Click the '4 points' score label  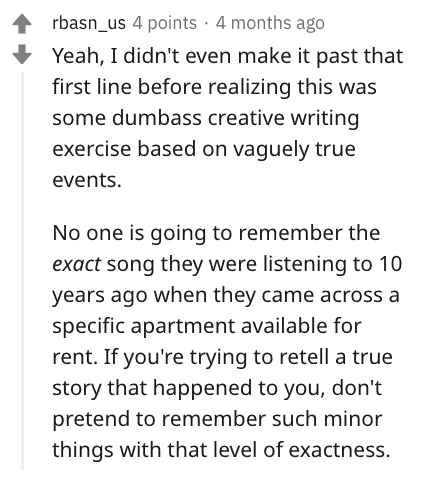(165, 23)
